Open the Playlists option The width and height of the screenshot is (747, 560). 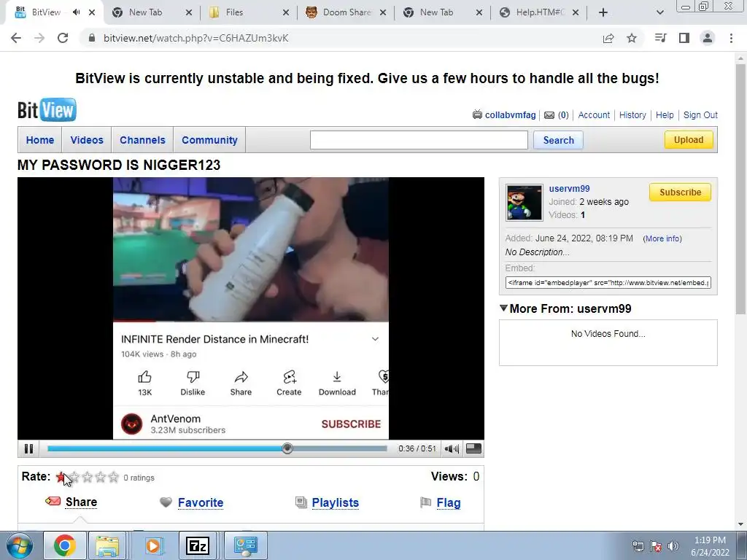pos(336,502)
